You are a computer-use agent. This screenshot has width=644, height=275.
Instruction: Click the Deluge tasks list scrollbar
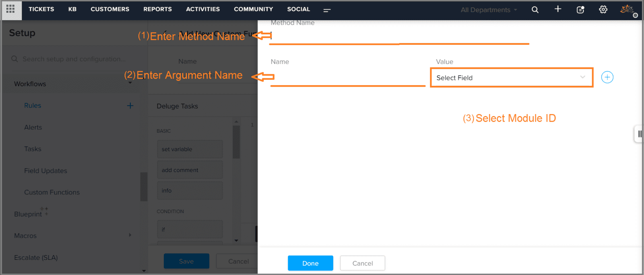click(x=236, y=142)
